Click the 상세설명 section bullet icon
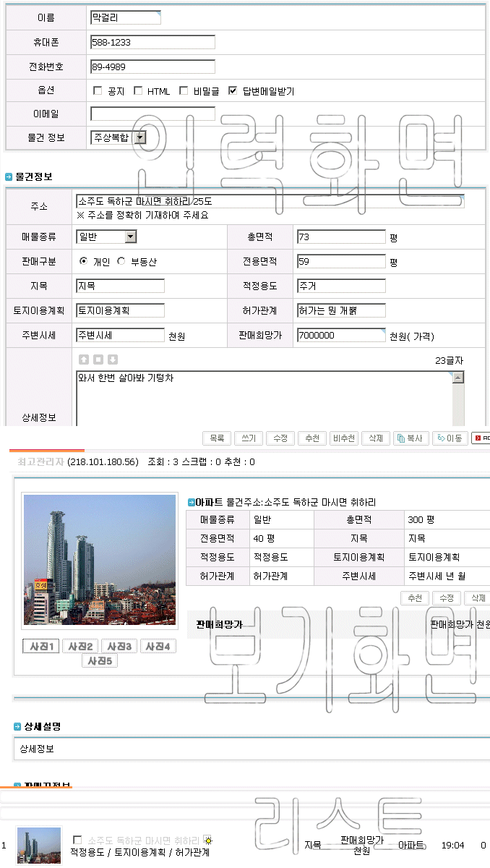This screenshot has height=868, width=490. [x=17, y=726]
